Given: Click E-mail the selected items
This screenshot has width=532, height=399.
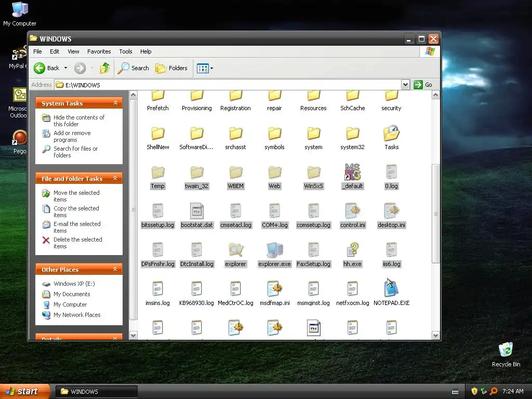Looking at the screenshot, I should [77, 228].
